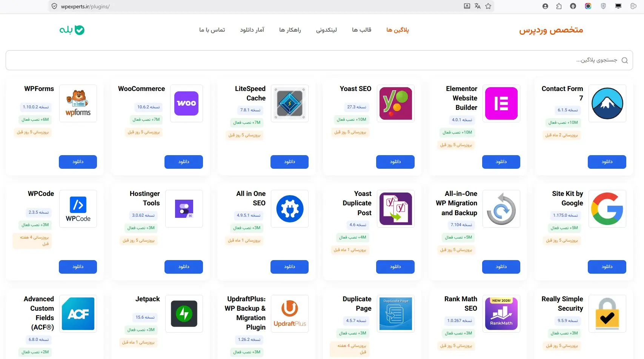Click the Duplicate Page plugin icon
The image size is (644, 359).
pos(395,314)
